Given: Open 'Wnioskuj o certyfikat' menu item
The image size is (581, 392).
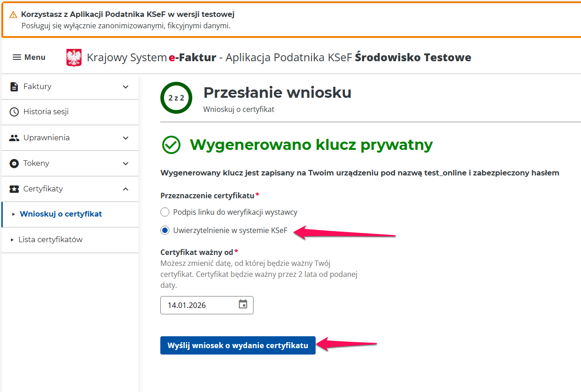Looking at the screenshot, I should [61, 214].
